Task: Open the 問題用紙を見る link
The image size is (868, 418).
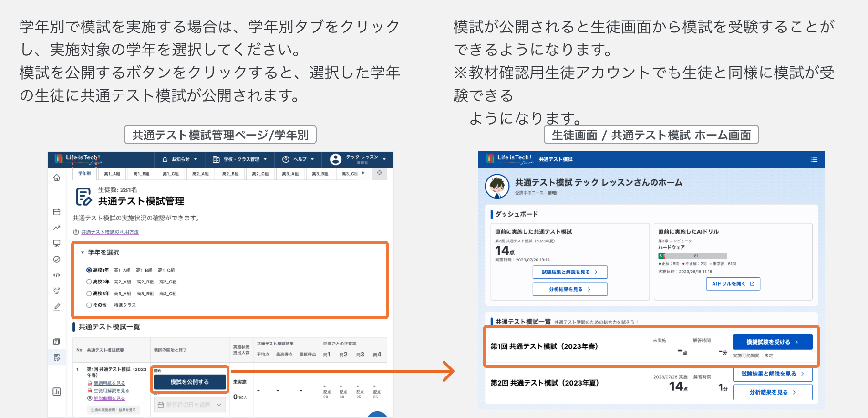Action: (109, 383)
